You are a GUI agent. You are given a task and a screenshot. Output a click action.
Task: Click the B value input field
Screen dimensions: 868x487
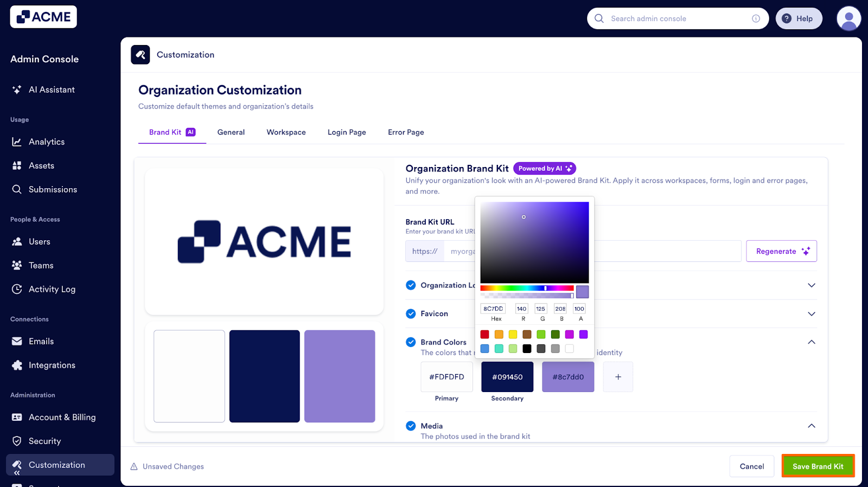point(560,309)
